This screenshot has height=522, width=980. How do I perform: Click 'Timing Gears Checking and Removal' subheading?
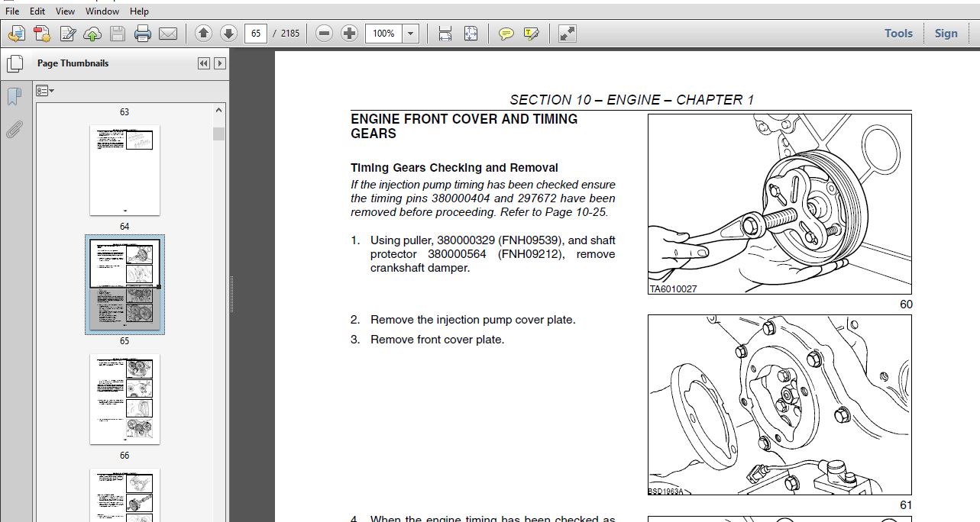coord(454,168)
